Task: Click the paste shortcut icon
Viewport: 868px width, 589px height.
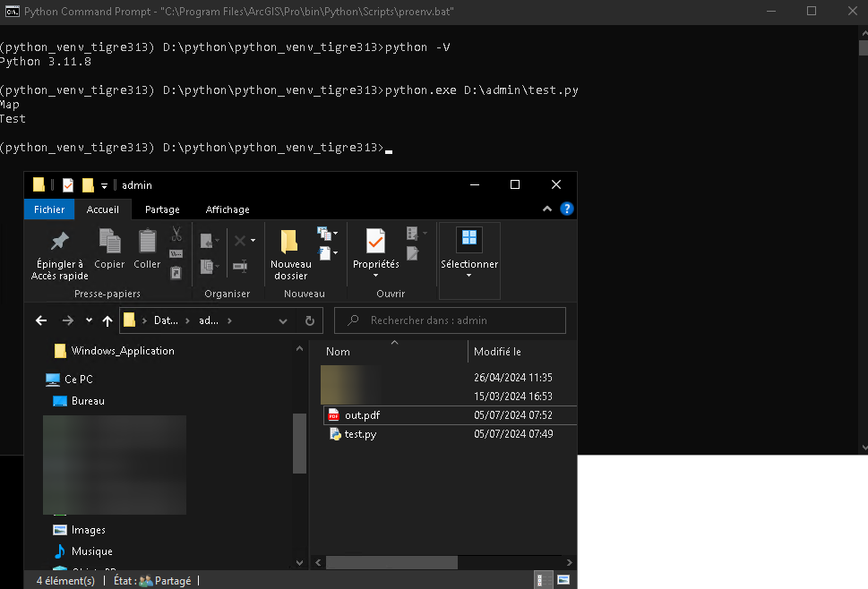Action: (176, 273)
